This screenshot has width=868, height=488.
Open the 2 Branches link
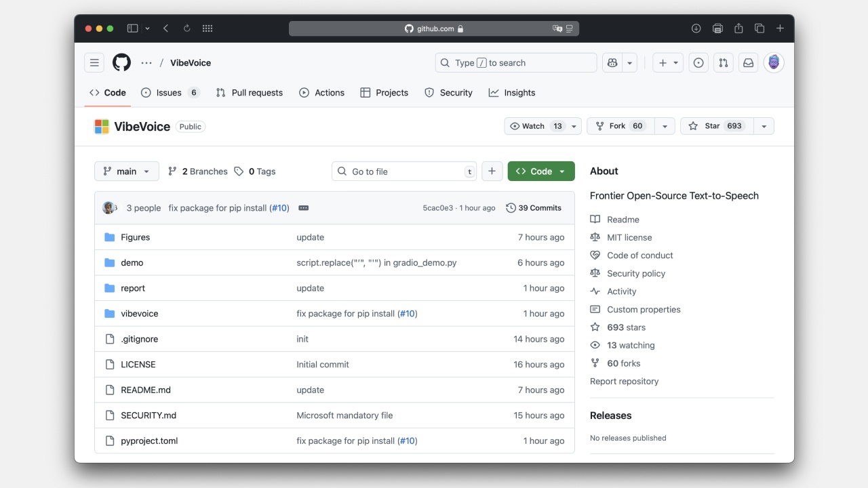(x=198, y=171)
